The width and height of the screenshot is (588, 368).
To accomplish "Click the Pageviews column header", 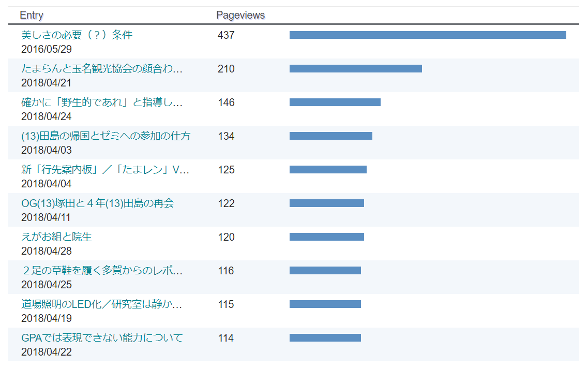I will click(240, 15).
